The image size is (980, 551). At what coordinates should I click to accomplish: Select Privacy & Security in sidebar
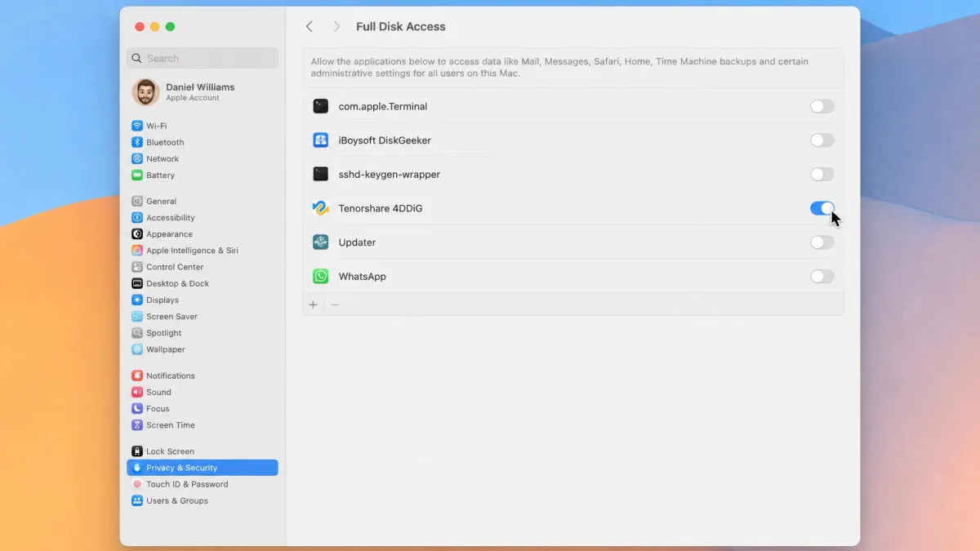[203, 468]
